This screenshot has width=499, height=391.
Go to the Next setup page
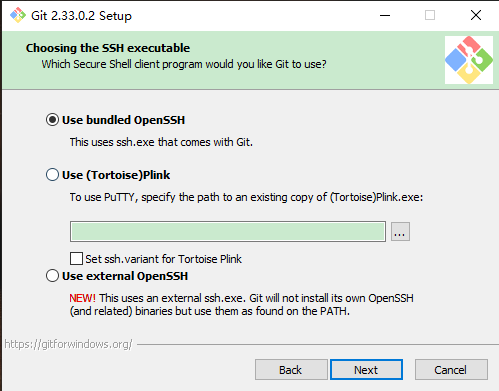coord(366,370)
